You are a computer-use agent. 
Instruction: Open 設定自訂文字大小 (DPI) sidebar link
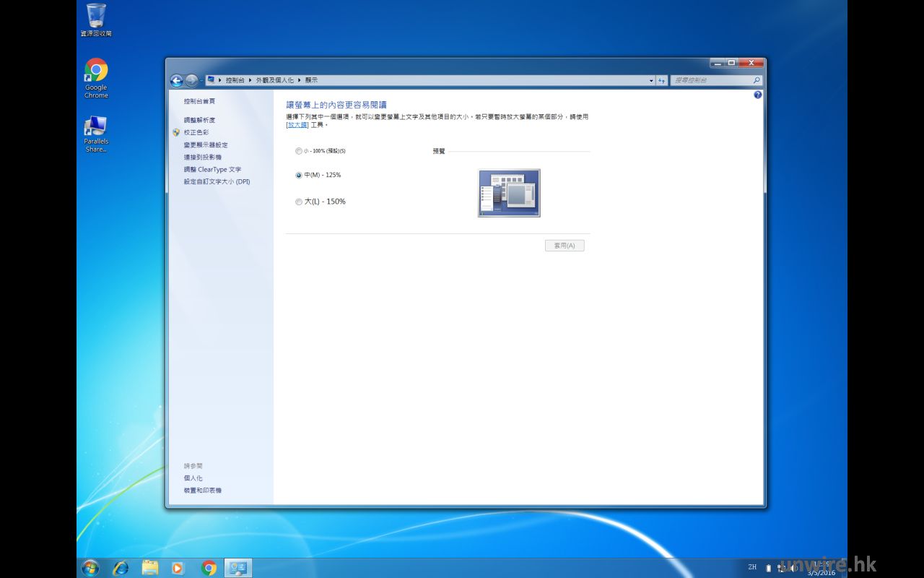click(x=217, y=182)
